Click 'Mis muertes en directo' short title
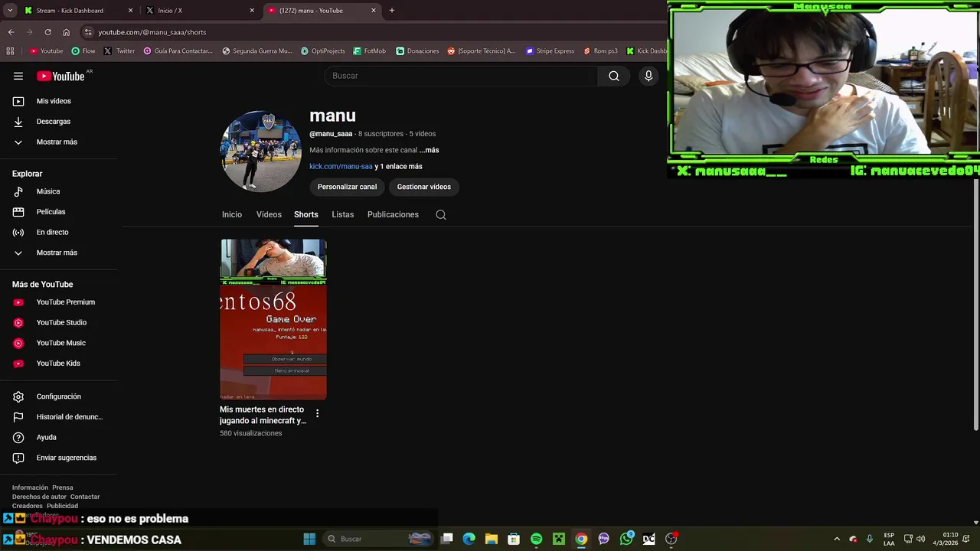This screenshot has height=551, width=980. coord(263,415)
